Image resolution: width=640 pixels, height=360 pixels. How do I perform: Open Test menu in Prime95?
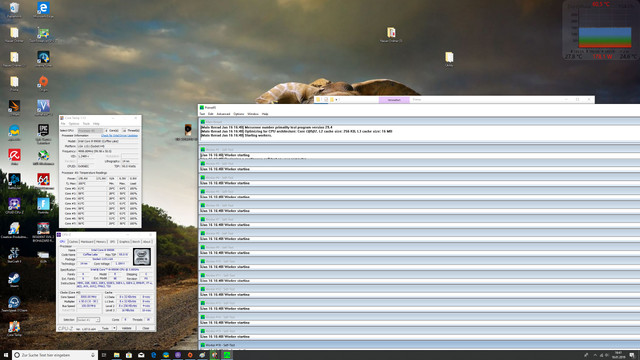coord(202,114)
